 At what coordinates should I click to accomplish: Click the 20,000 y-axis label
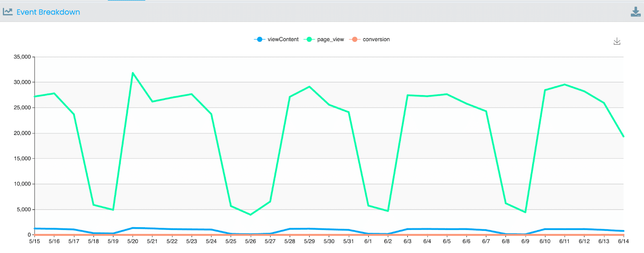(x=22, y=133)
